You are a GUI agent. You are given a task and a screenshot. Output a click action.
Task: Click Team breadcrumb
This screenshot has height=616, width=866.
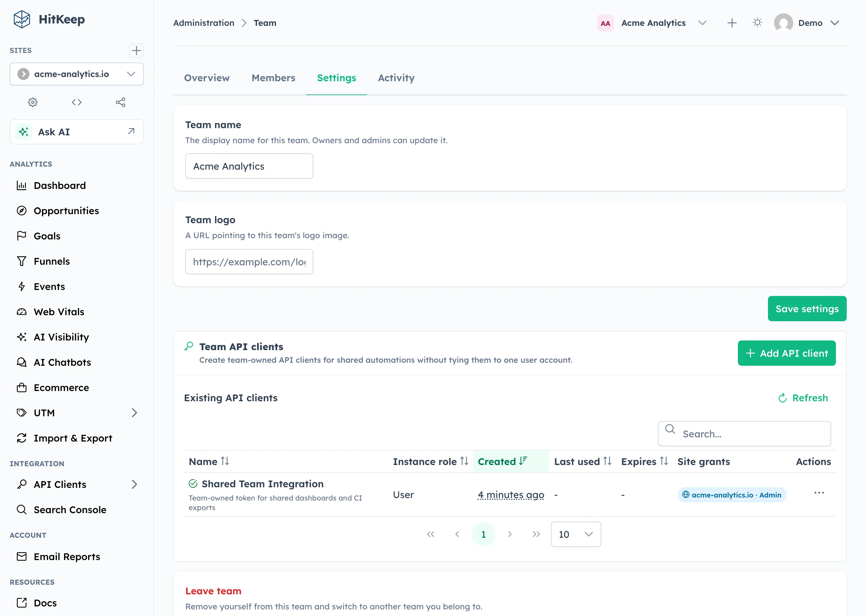pyautogui.click(x=265, y=23)
